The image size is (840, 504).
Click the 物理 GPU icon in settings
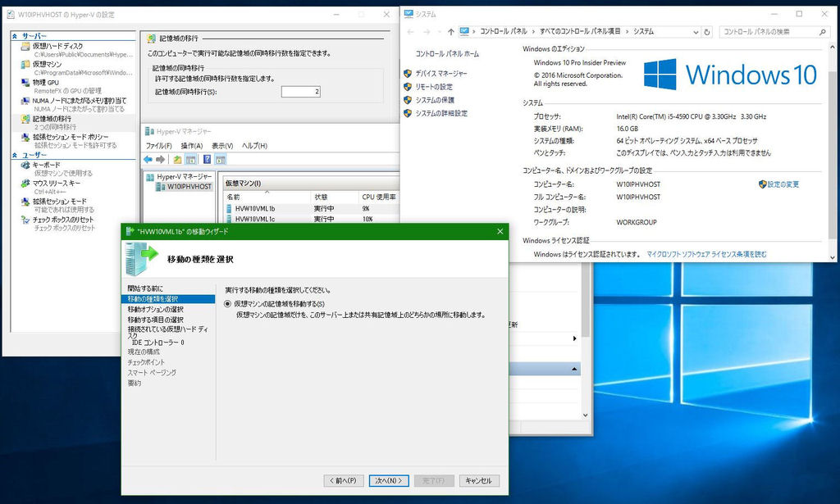click(25, 83)
